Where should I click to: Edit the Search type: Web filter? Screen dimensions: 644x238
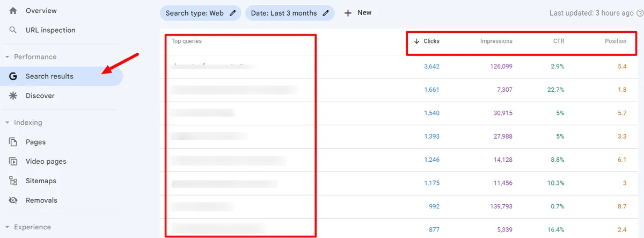pyautogui.click(x=200, y=13)
